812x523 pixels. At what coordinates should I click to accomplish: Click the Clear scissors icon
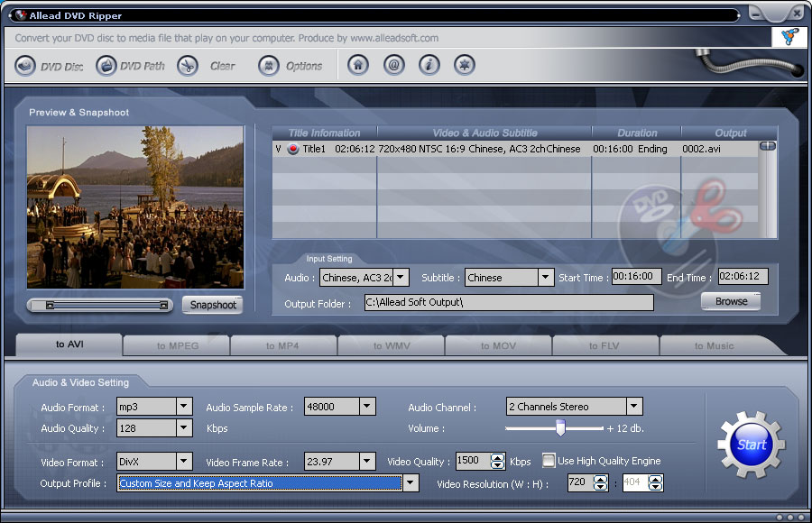(x=188, y=66)
